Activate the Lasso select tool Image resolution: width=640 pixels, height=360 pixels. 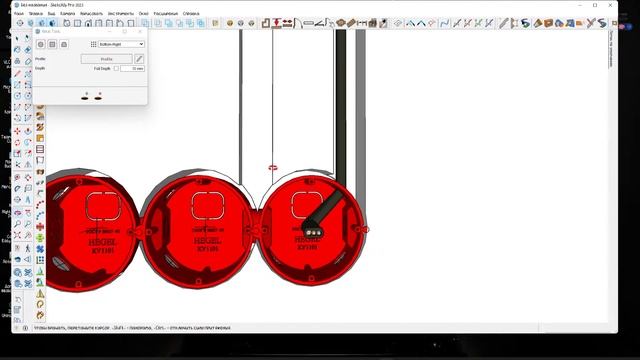(x=28, y=38)
